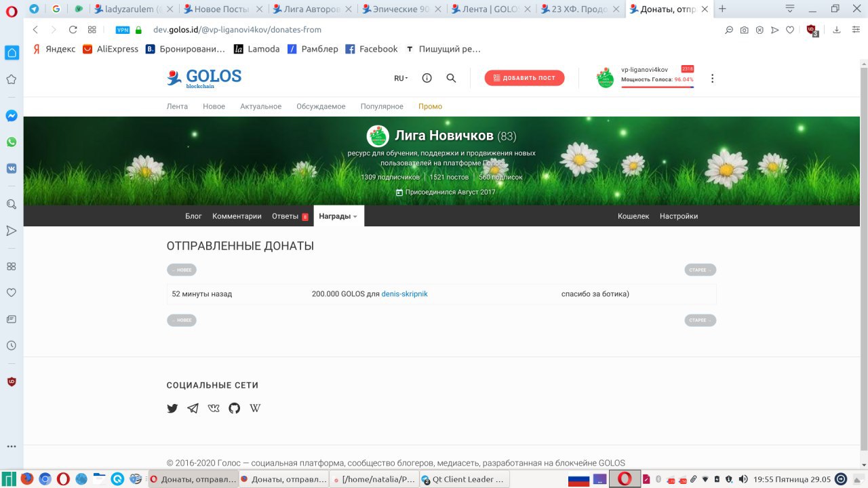
Task: Open the tab menu icon on tab bar
Action: click(790, 9)
